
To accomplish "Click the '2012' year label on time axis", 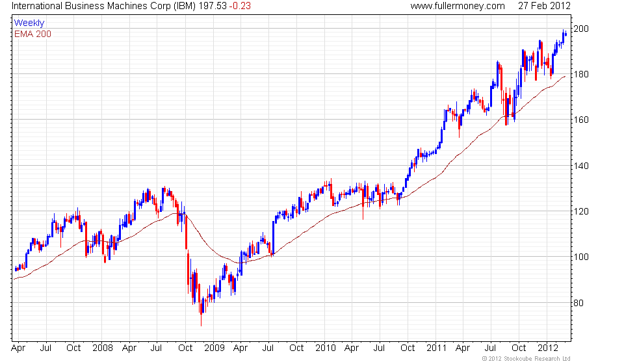I will pos(548,348).
